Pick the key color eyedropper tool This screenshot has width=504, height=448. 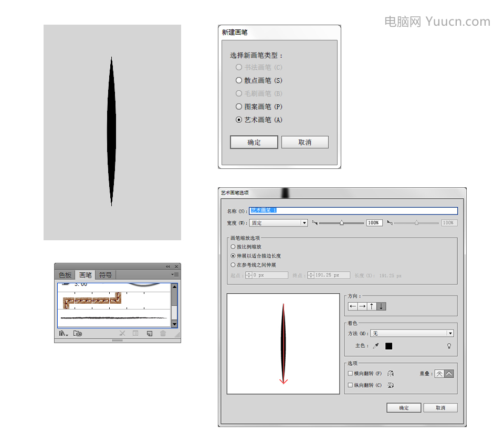pos(376,346)
